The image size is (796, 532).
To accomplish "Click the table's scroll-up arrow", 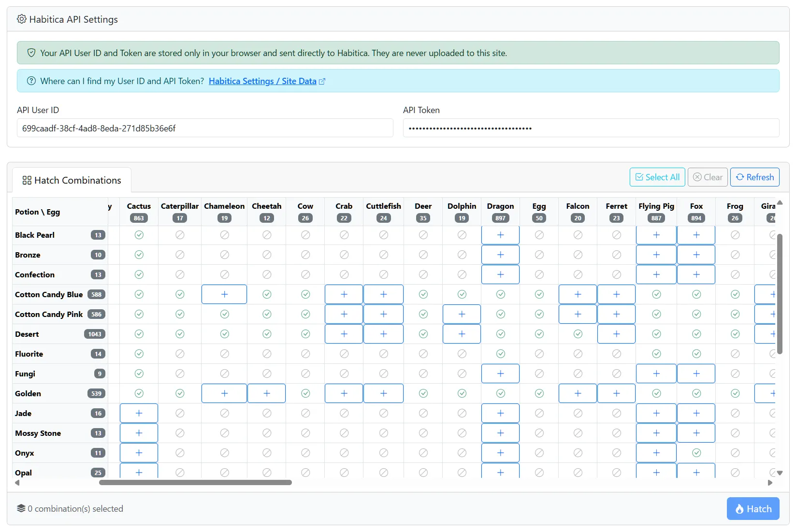I will coord(780,203).
